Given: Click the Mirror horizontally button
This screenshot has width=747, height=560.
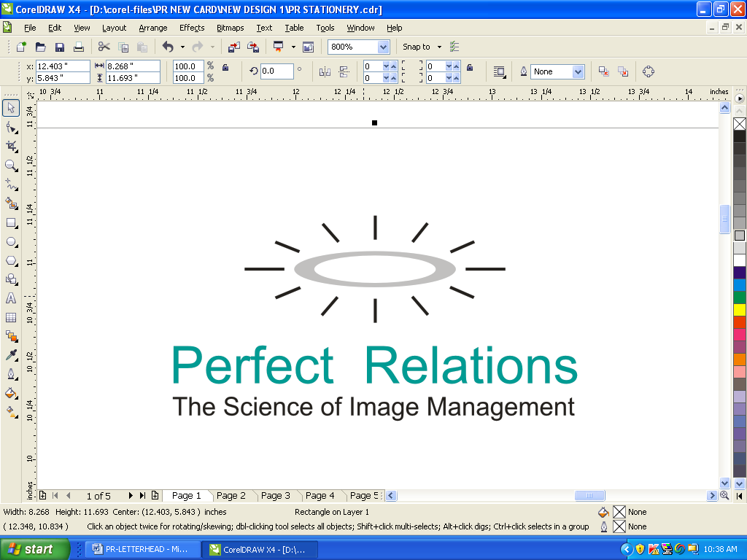Looking at the screenshot, I should [325, 72].
